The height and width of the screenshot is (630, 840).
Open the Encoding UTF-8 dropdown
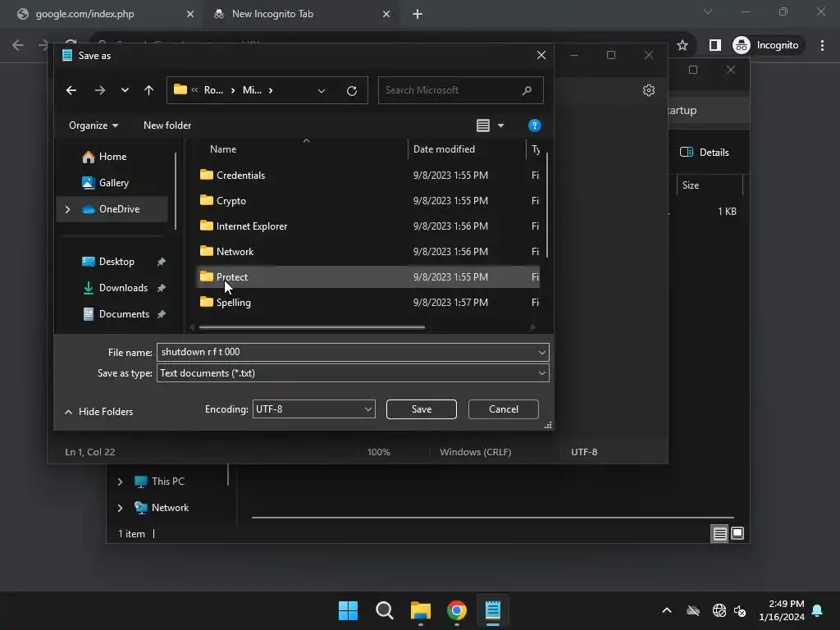click(313, 409)
